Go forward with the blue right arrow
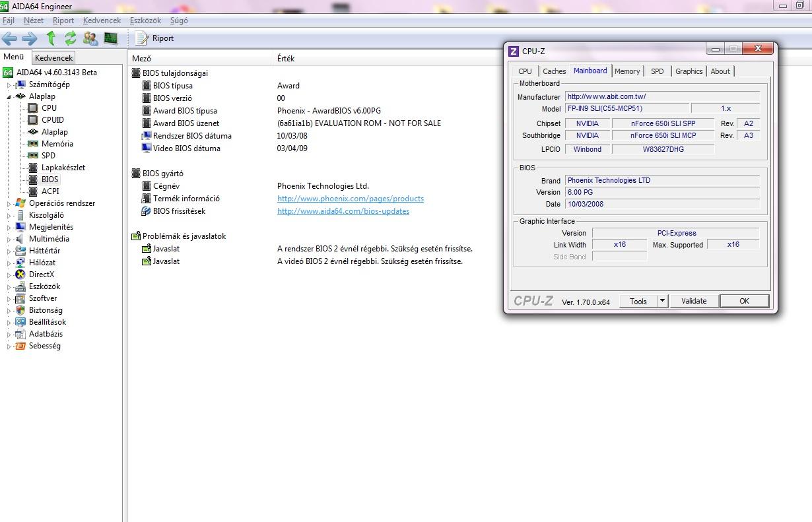The width and height of the screenshot is (812, 522). 30,38
